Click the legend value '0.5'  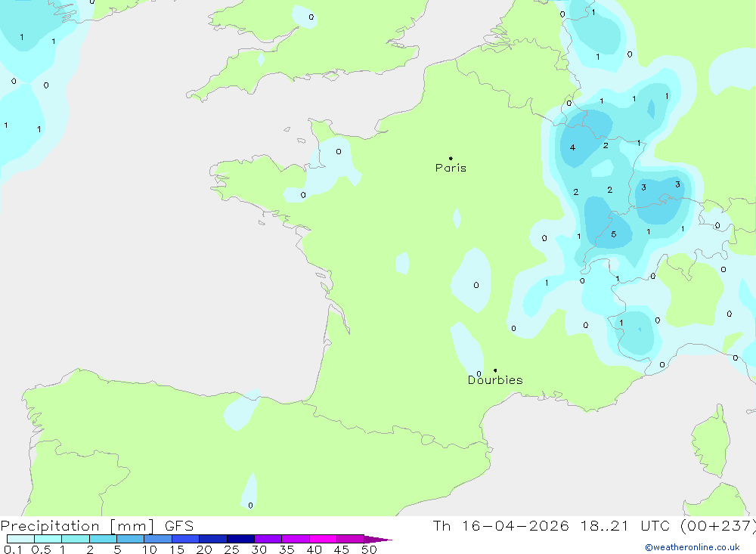(41, 549)
